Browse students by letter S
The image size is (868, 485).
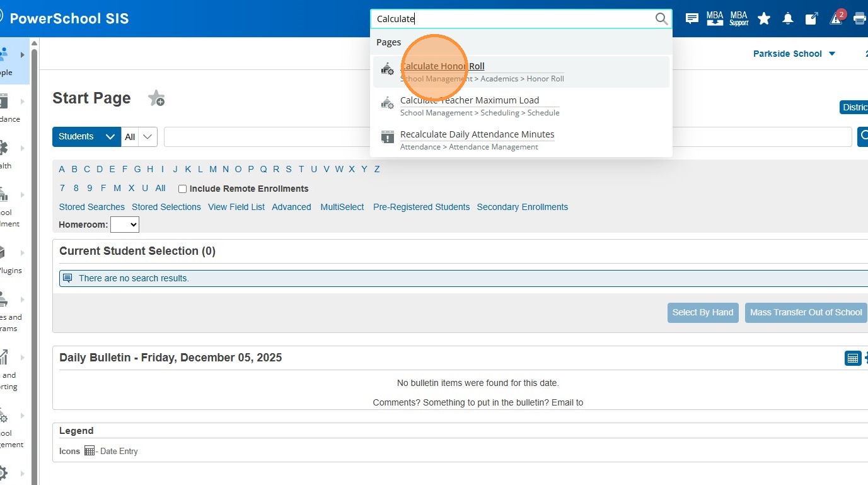[x=289, y=169]
